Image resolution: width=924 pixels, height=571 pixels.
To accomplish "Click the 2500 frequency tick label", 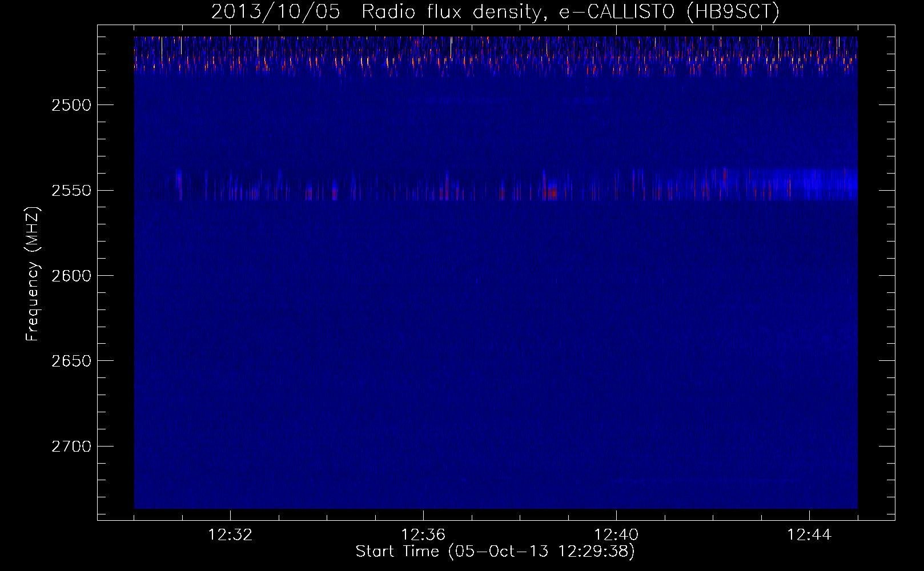I will click(x=71, y=105).
